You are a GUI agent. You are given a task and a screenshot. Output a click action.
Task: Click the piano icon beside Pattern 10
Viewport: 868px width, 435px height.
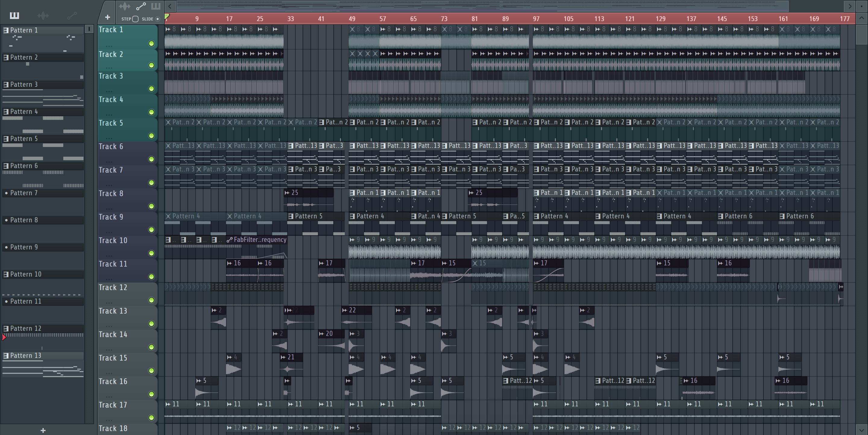[6, 274]
